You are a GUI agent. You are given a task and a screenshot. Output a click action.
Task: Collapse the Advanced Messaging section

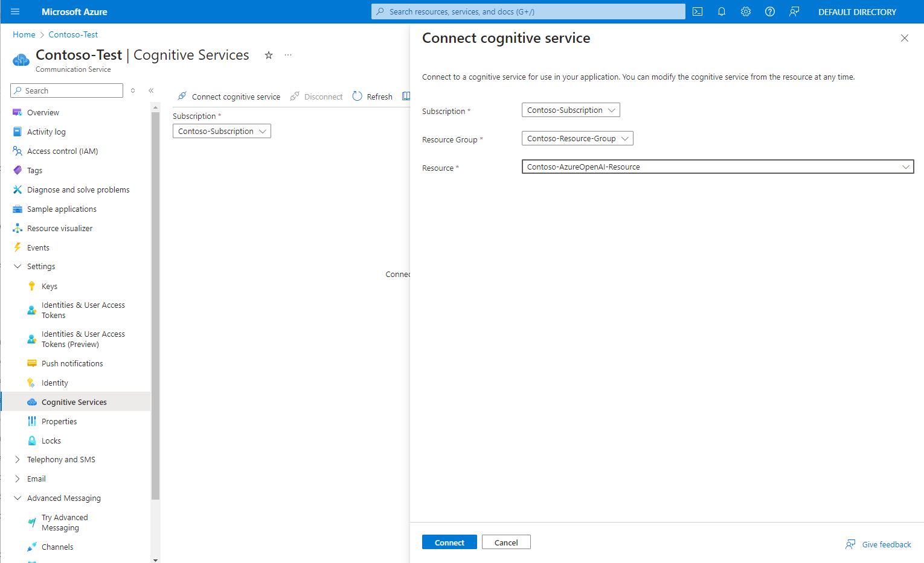18,498
